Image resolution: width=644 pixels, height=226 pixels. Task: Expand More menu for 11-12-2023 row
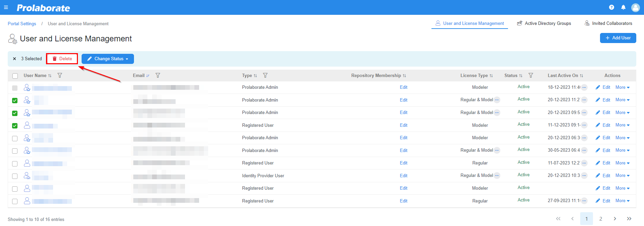click(x=623, y=125)
